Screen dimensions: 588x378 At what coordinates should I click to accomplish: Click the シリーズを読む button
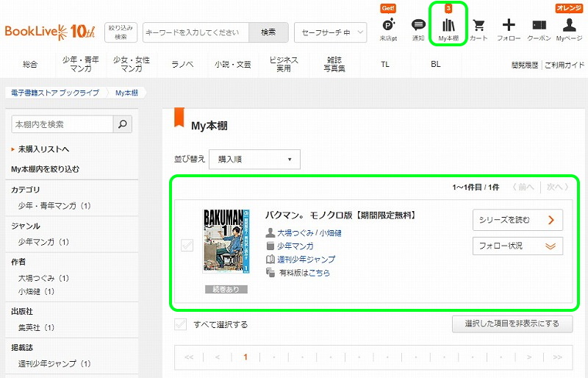[518, 220]
